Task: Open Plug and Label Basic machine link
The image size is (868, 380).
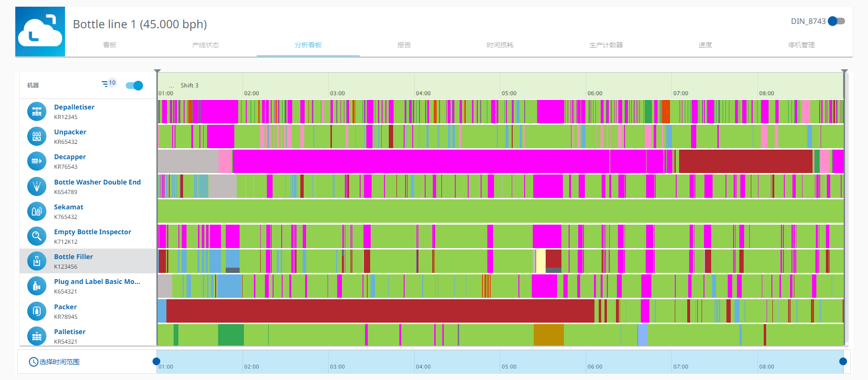Action: (x=97, y=282)
